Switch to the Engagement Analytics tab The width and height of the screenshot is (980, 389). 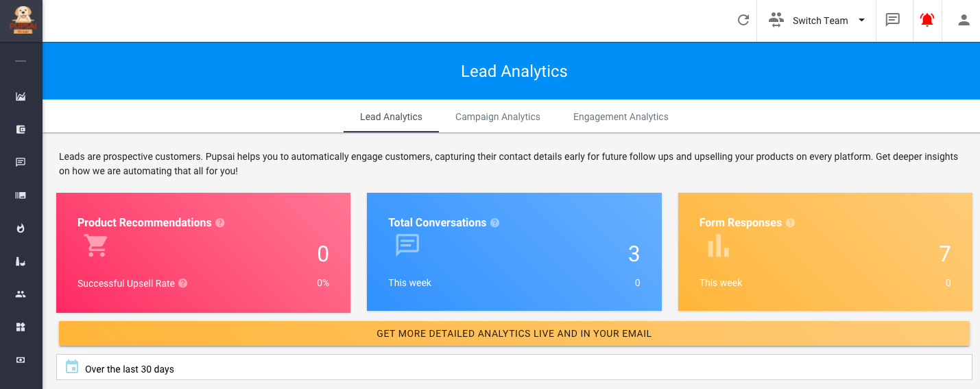[621, 117]
